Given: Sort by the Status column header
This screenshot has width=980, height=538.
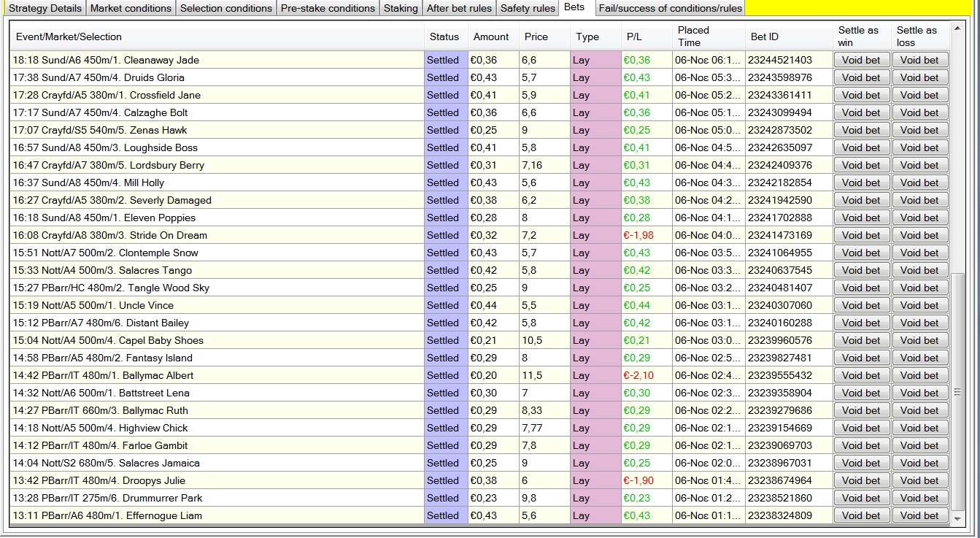Looking at the screenshot, I should tap(446, 36).
